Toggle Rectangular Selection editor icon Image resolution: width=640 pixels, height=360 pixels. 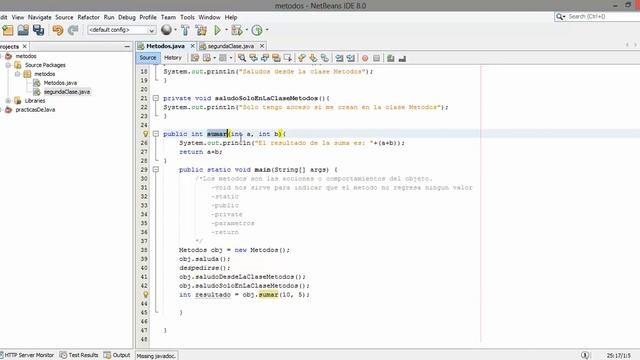click(x=287, y=58)
